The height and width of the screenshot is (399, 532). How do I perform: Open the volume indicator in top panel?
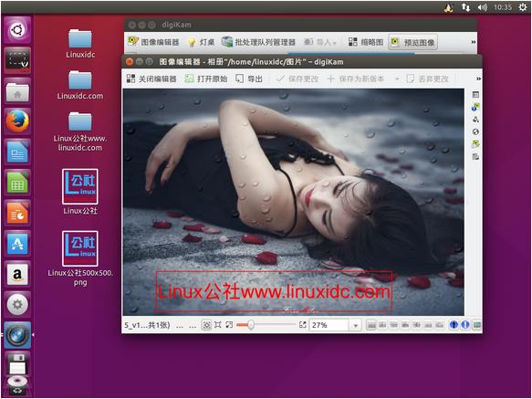point(483,7)
